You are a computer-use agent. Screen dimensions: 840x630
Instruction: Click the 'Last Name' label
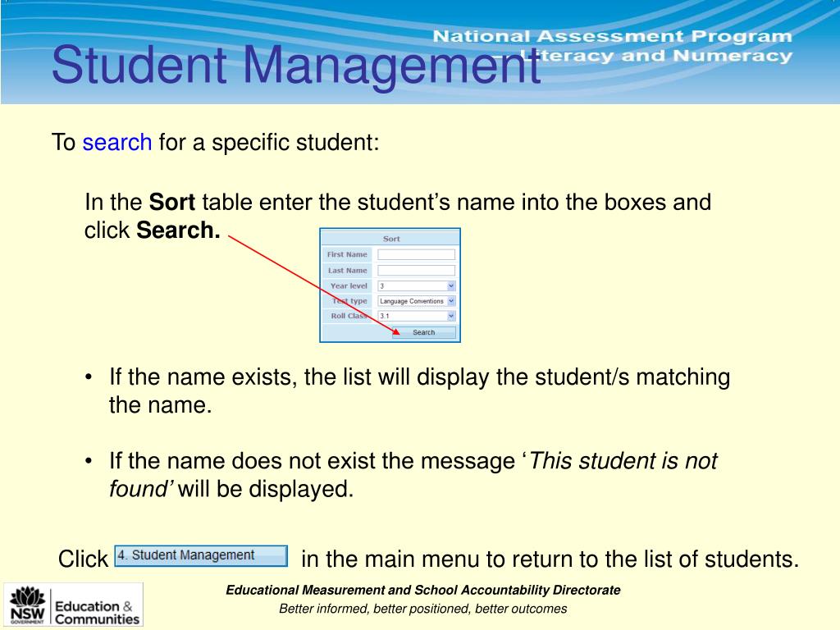click(348, 271)
